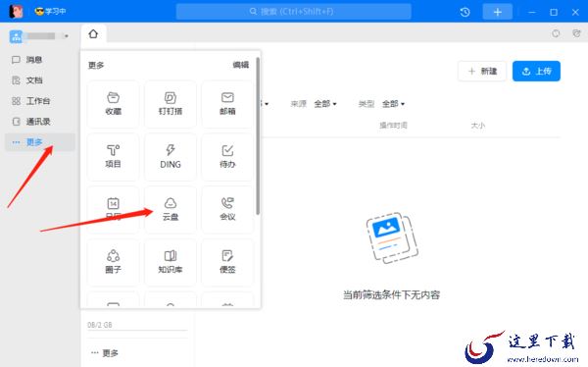This screenshot has height=367, width=588.
Task: Open the 会议 meeting tile
Action: coord(227,210)
